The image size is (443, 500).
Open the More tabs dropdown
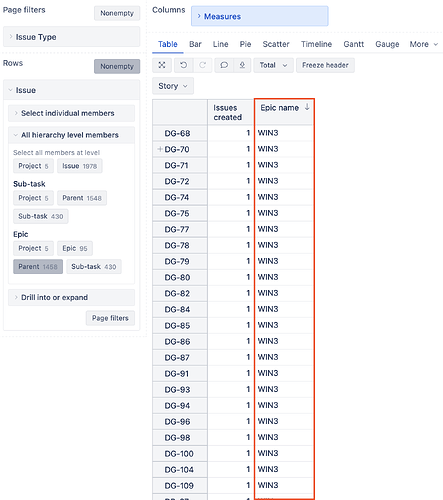(424, 44)
